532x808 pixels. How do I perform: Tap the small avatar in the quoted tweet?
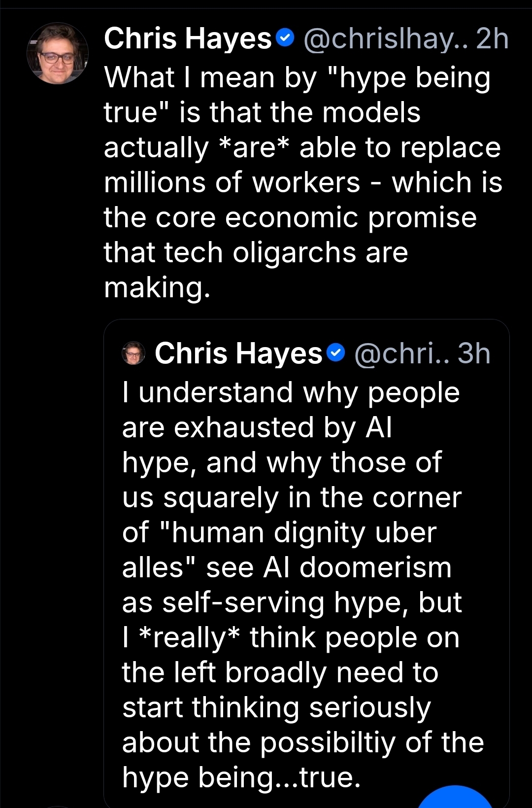[x=133, y=353]
